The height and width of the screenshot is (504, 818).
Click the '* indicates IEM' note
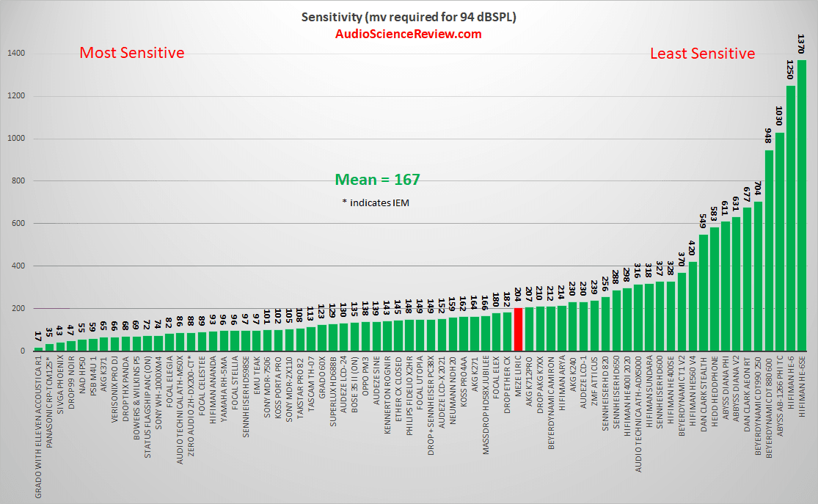point(376,202)
